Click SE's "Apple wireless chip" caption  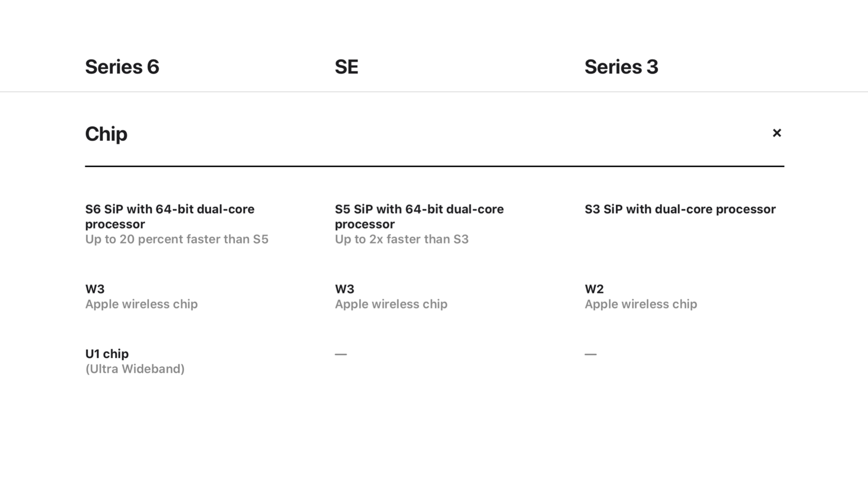point(391,304)
